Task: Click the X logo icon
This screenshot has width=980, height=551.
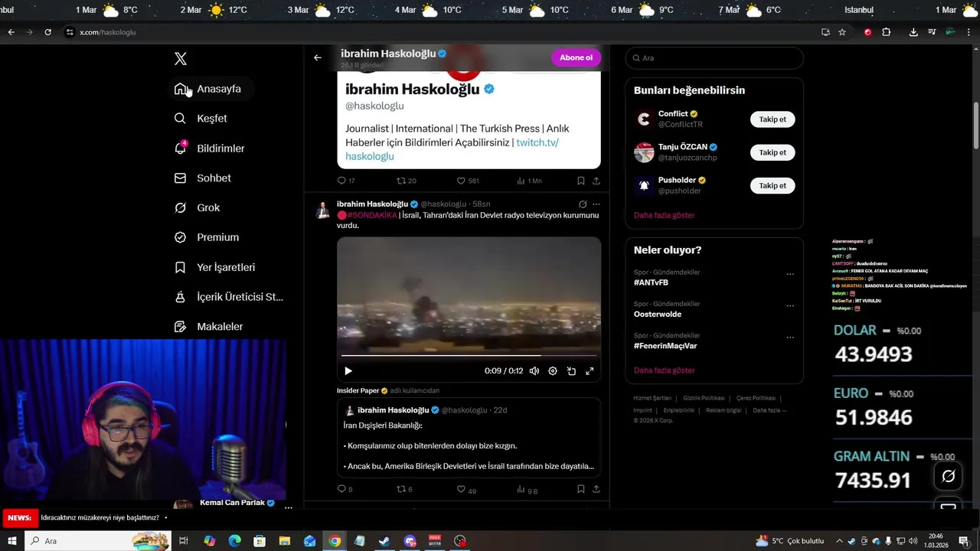Action: coord(180,59)
